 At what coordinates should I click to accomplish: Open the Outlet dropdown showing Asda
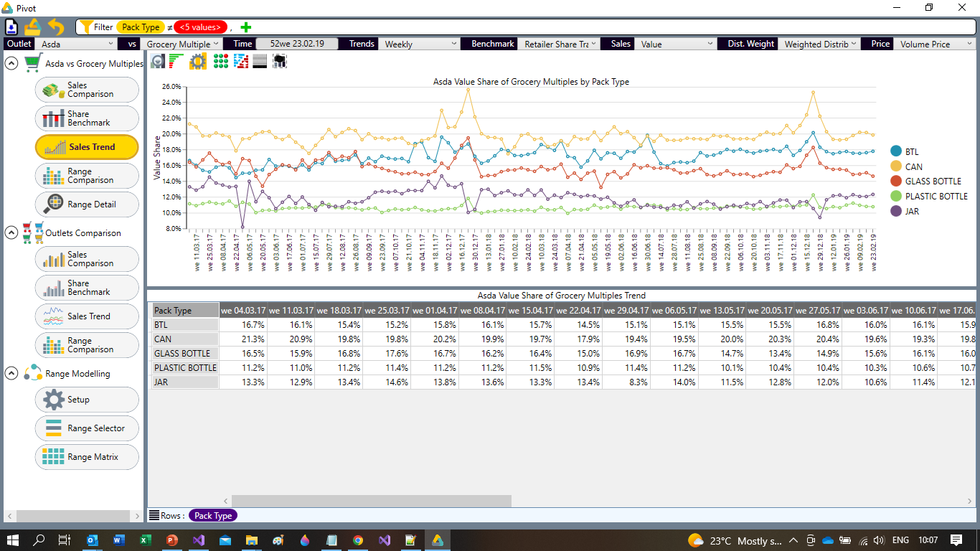coord(79,44)
